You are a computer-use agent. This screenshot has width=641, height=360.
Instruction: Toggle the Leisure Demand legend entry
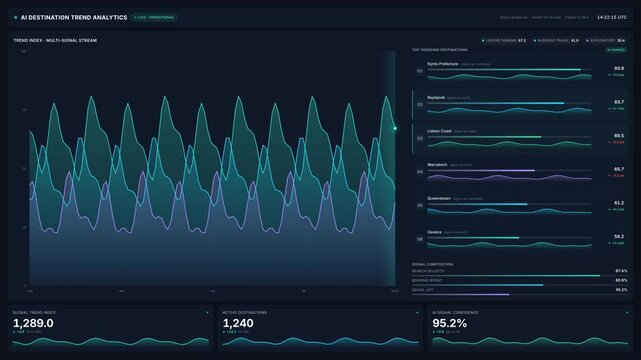[504, 40]
